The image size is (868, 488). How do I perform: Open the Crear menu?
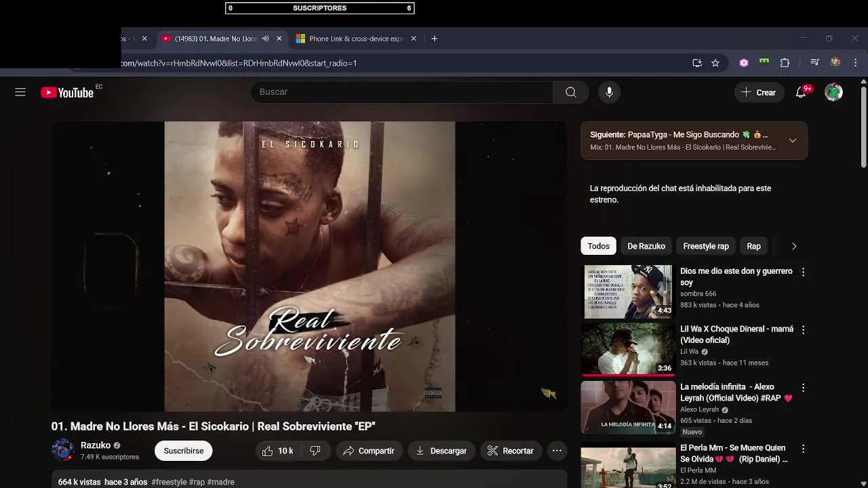pyautogui.click(x=759, y=92)
